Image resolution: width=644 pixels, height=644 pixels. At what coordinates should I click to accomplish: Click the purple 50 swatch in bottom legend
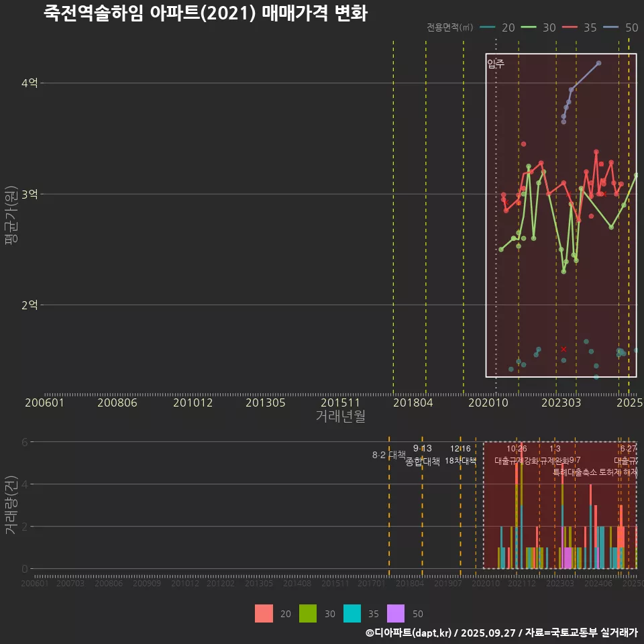[396, 613]
